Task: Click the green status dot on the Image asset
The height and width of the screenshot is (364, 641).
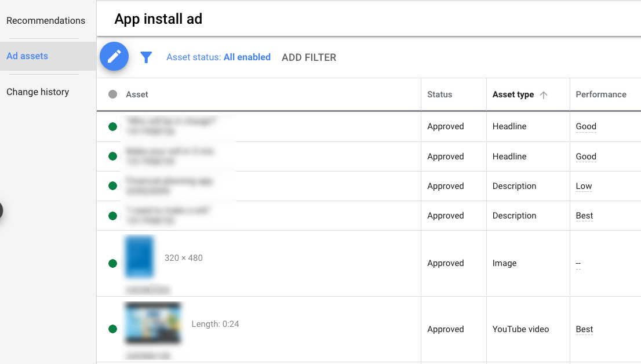Action: coord(112,263)
